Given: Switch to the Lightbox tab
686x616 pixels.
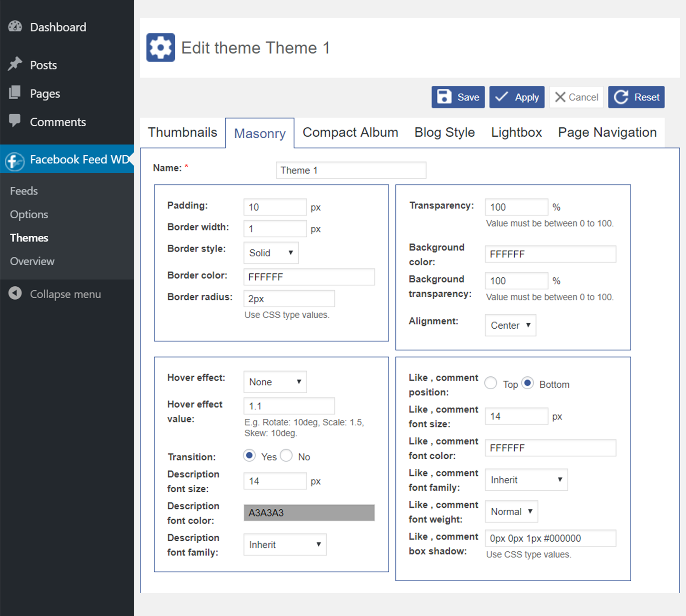Looking at the screenshot, I should pos(516,132).
